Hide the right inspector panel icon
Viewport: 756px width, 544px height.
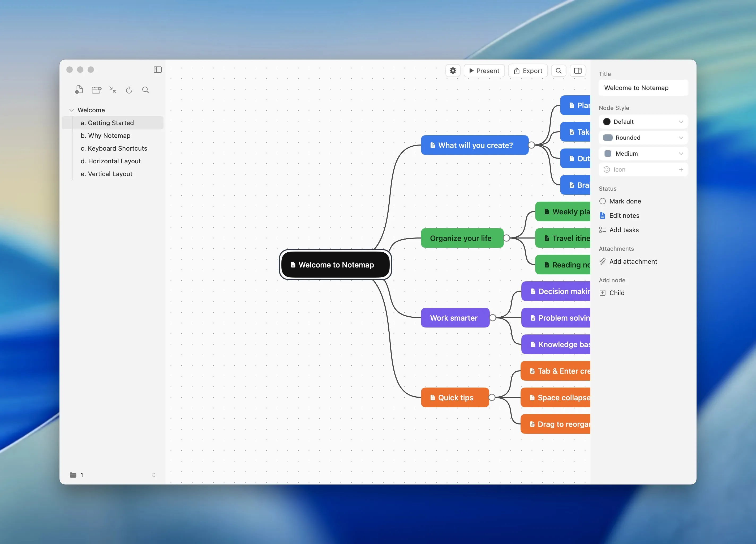coord(578,71)
